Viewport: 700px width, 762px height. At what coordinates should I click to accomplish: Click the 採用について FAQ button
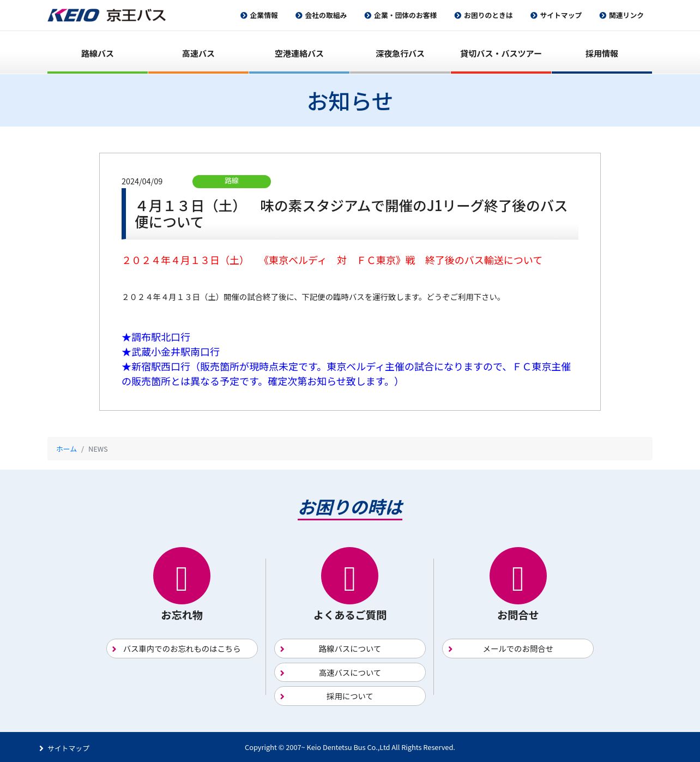pos(350,696)
